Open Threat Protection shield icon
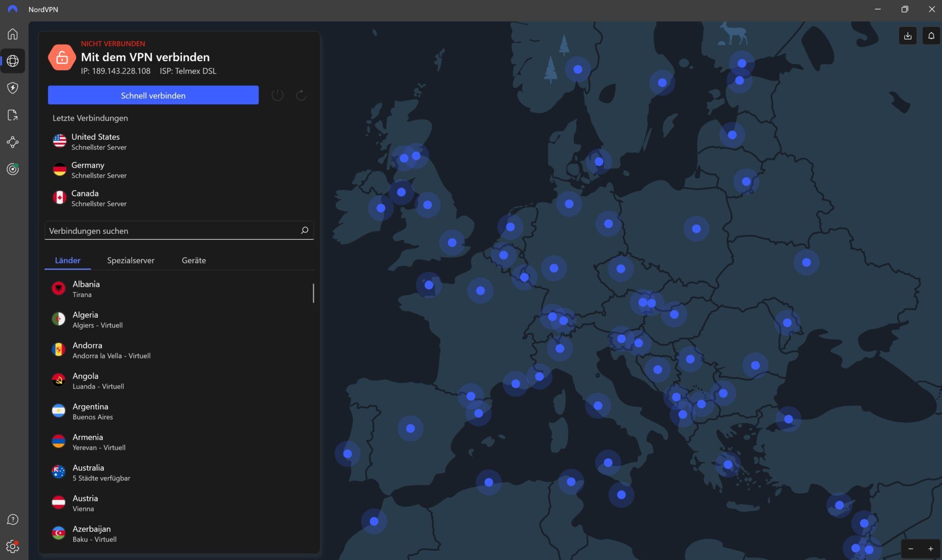Image resolution: width=942 pixels, height=560 pixels. pyautogui.click(x=13, y=88)
